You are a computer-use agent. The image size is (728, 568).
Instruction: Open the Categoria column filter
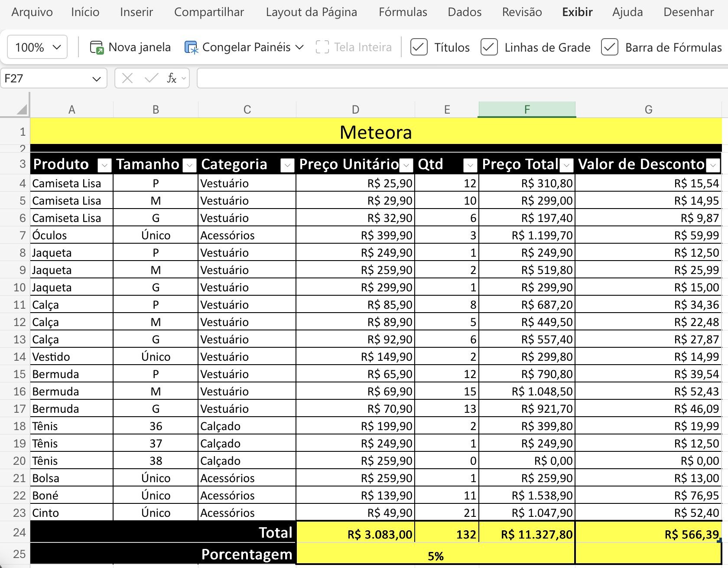[x=287, y=165]
